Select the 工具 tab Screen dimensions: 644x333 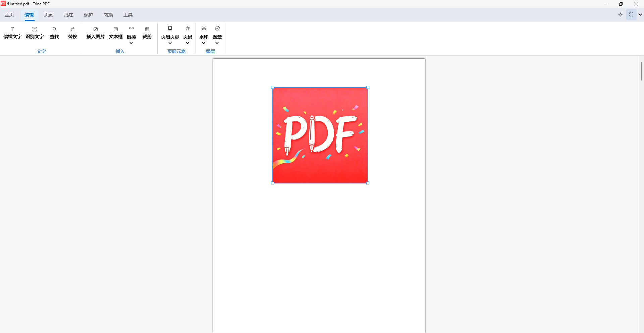tap(128, 15)
